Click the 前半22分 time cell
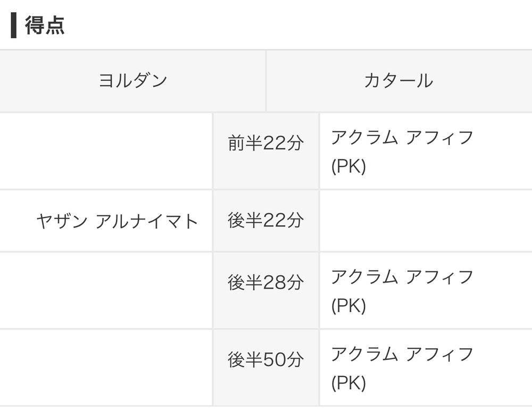532x413 pixels. (265, 151)
